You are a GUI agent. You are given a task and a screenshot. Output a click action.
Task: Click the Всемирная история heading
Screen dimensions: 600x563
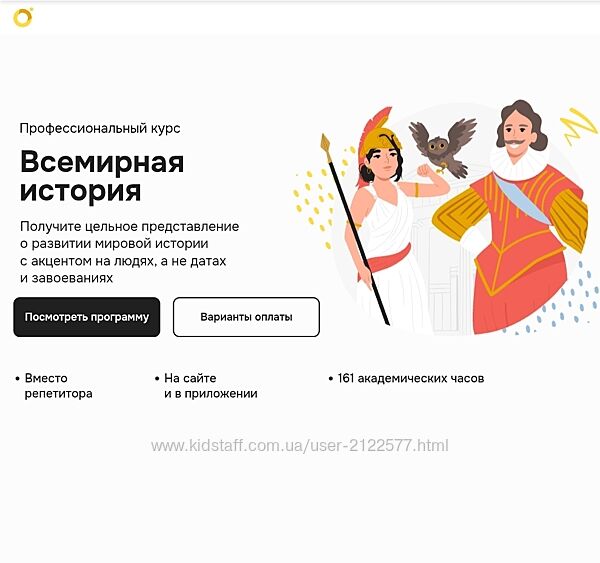click(x=102, y=176)
